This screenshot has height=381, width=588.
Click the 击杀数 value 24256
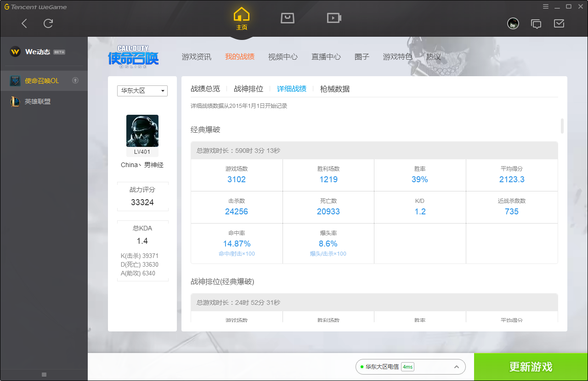coord(237,212)
